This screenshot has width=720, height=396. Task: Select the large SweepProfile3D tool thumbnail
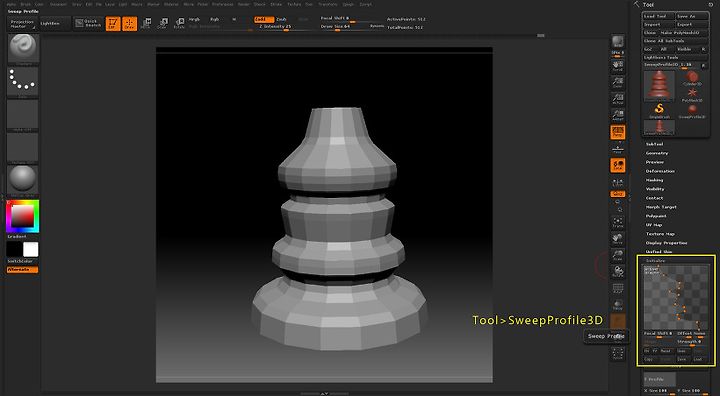click(x=659, y=86)
